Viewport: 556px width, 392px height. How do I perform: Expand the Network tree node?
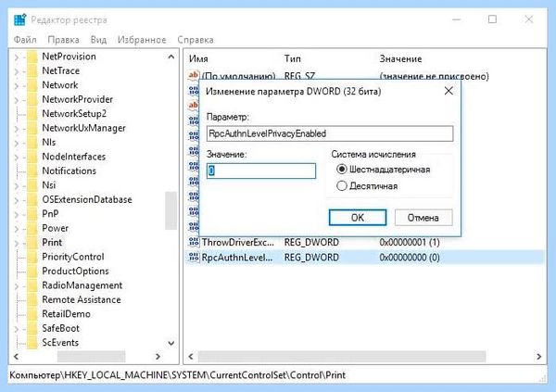pos(17,85)
